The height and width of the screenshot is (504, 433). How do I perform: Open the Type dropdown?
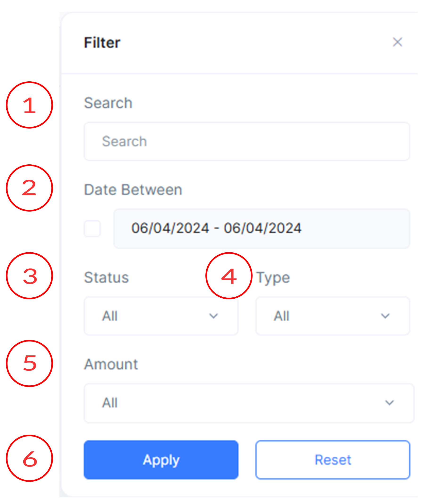tap(333, 316)
